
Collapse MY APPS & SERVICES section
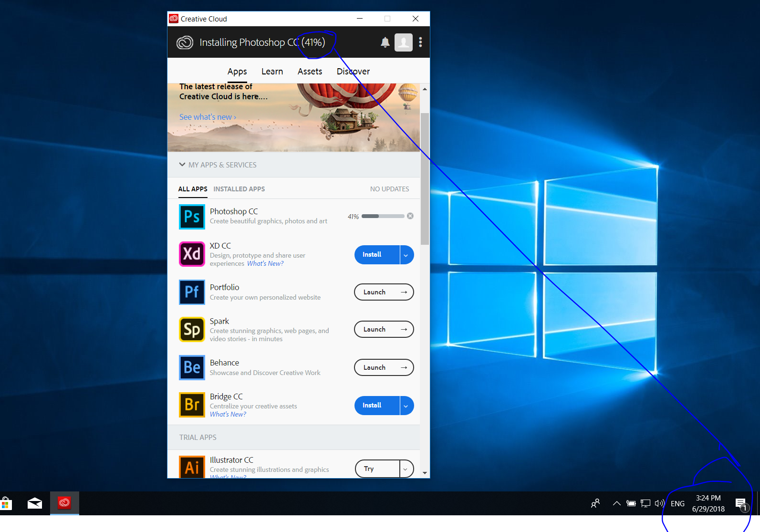click(218, 165)
